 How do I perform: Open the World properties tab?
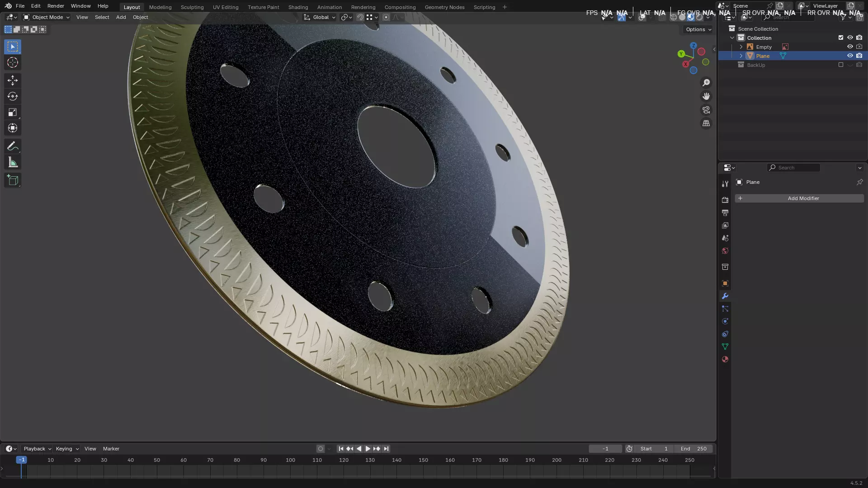(725, 251)
